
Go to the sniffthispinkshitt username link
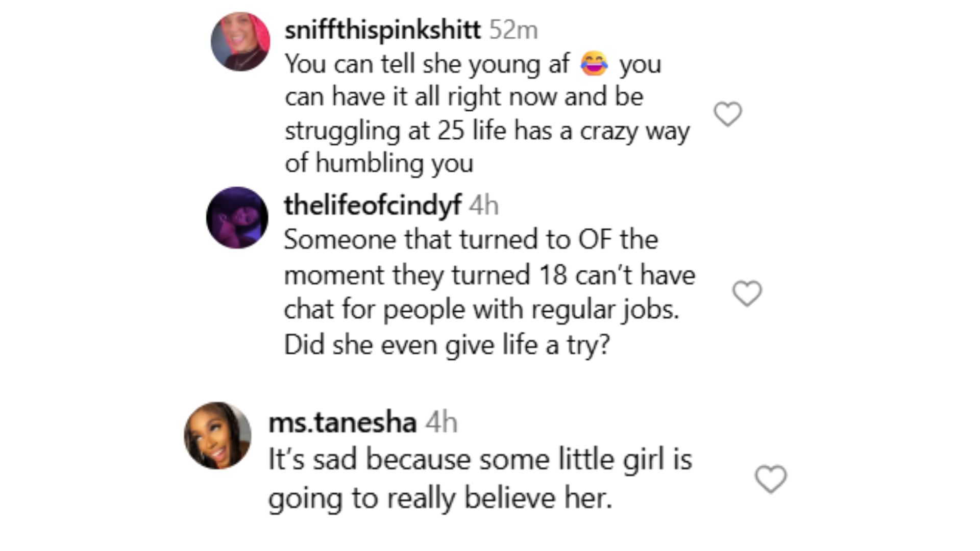382,30
